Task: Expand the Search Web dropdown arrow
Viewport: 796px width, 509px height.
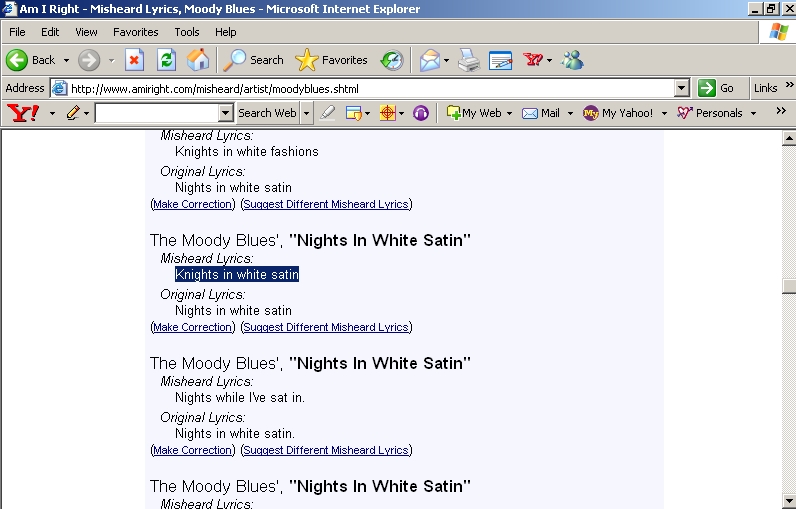Action: 306,113
